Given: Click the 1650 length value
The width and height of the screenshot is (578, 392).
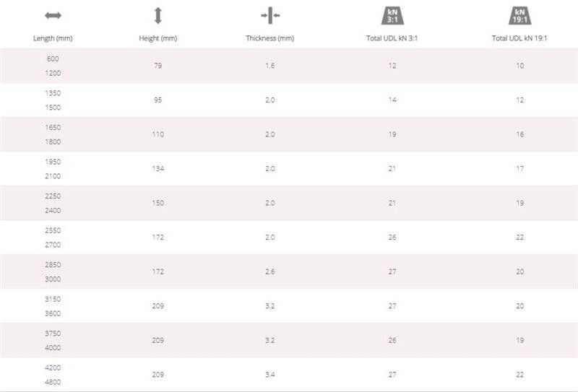Looking at the screenshot, I should click(x=53, y=128).
